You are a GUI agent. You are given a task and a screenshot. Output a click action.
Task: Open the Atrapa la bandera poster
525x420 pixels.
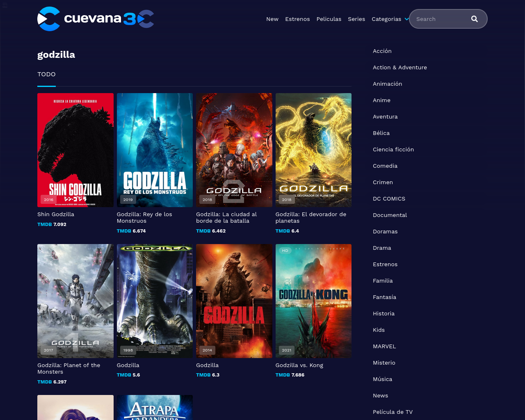(155, 407)
